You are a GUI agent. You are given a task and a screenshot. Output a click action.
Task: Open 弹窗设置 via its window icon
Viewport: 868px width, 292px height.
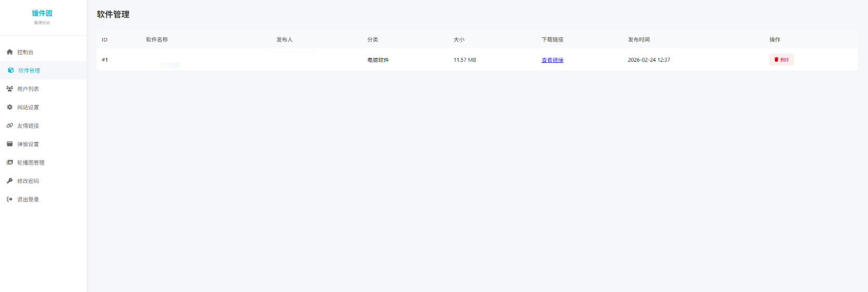tap(9, 144)
